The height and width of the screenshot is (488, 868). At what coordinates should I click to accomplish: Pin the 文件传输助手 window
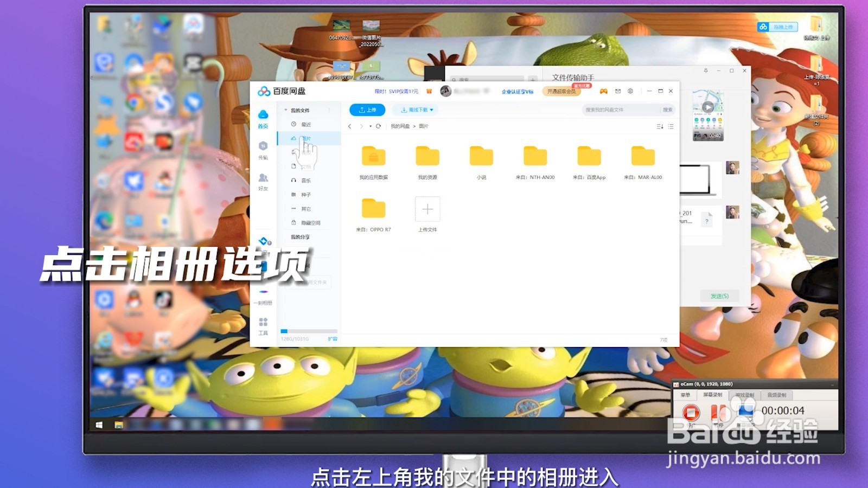click(x=706, y=70)
